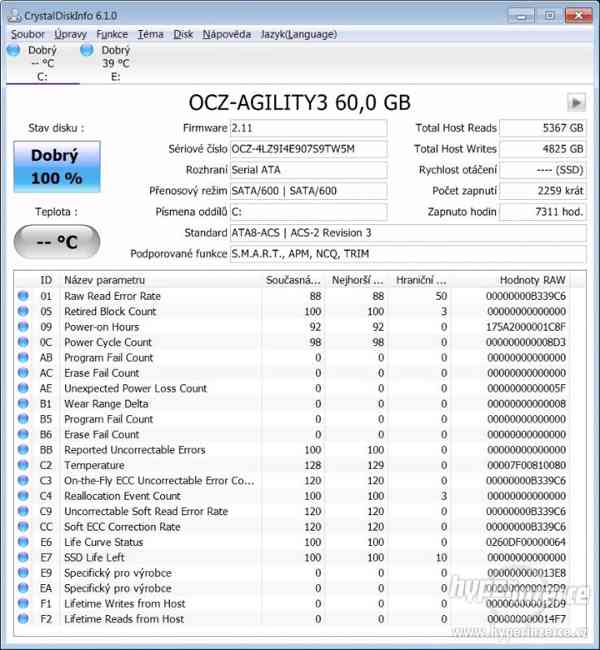Click the Současná column header
The image size is (600, 650).
click(x=293, y=280)
